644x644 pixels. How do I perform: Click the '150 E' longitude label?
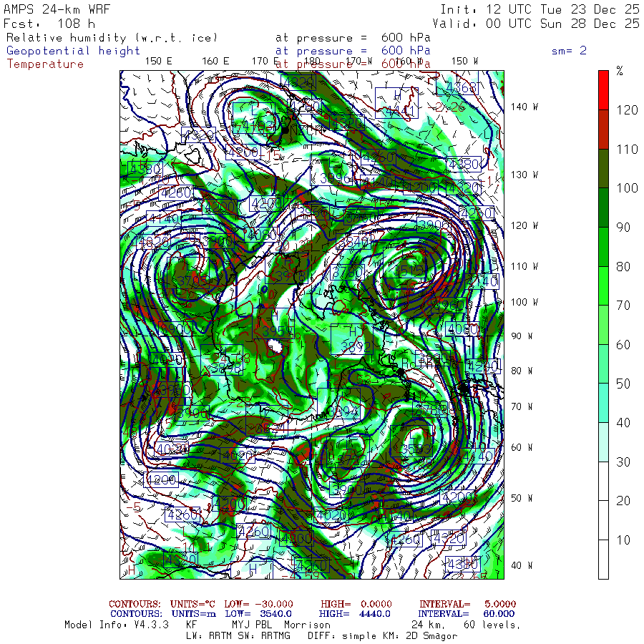158,61
